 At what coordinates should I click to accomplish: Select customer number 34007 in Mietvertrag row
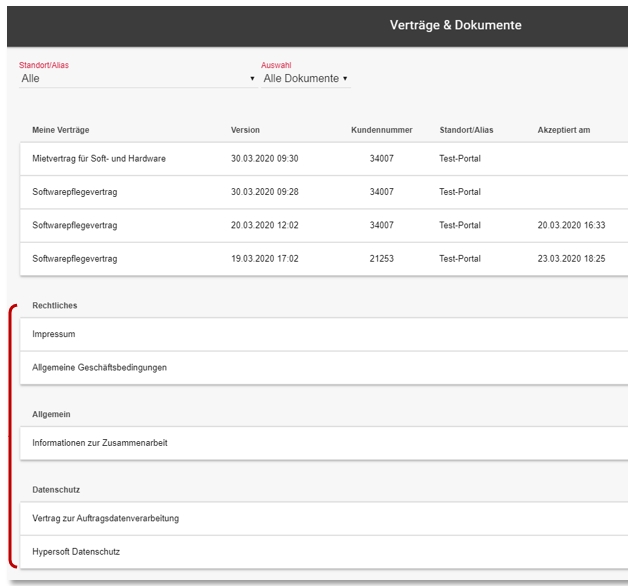(x=382, y=159)
